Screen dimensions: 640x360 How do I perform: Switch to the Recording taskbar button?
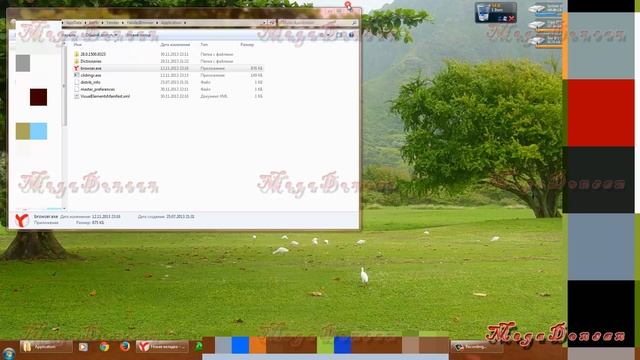click(476, 347)
